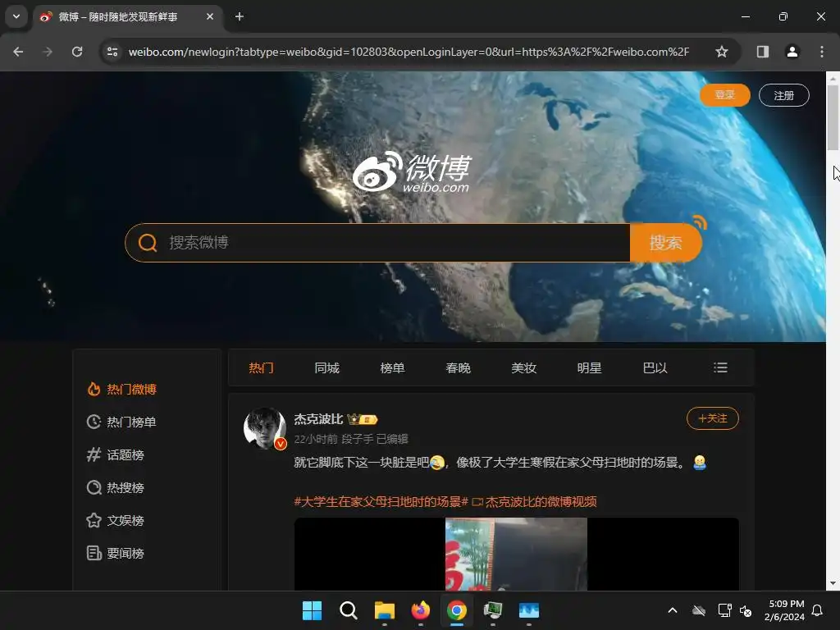Go back with the browser back arrow
Viewport: 840px width, 630px height.
(x=18, y=52)
